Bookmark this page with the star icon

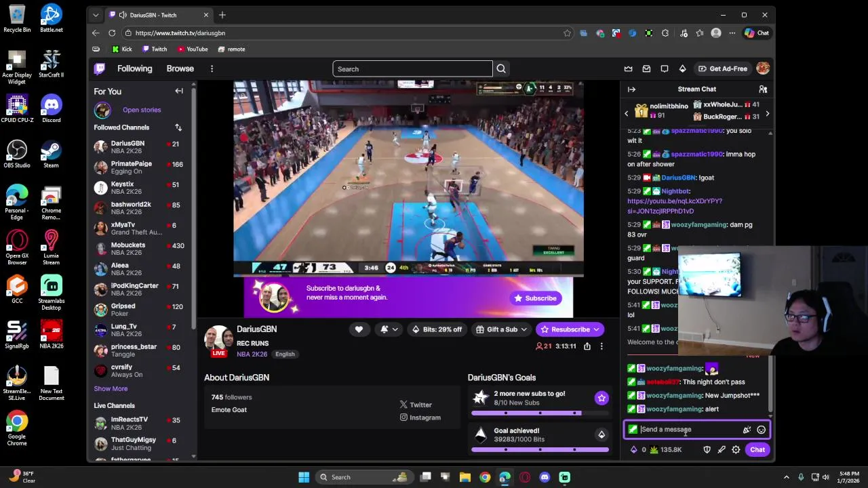point(567,33)
